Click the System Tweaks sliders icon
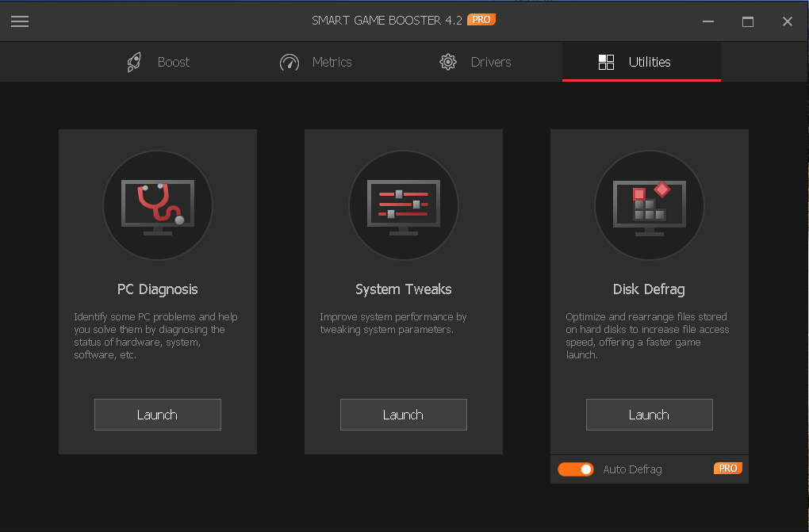The height and width of the screenshot is (532, 809). pyautogui.click(x=404, y=205)
